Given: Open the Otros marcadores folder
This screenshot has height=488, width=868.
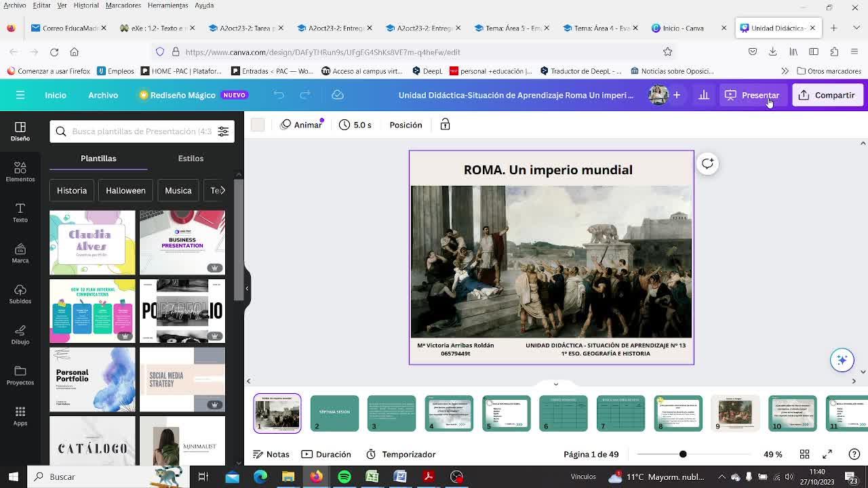Looking at the screenshot, I should pyautogui.click(x=829, y=71).
